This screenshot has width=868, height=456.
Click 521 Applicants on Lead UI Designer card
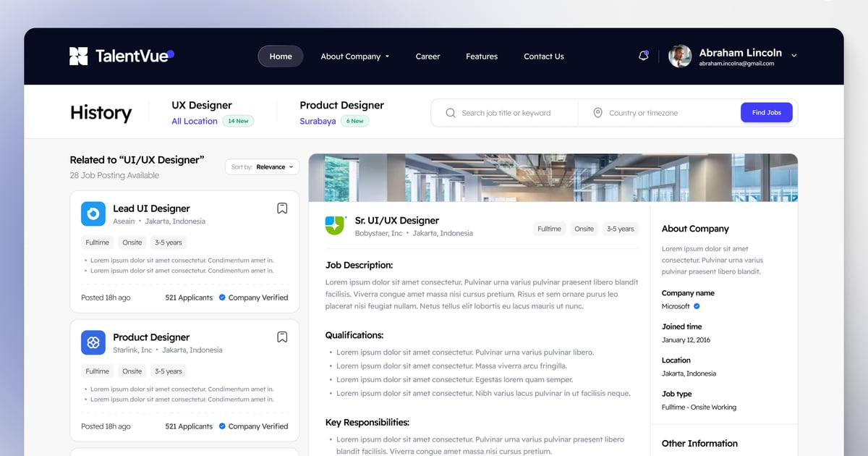click(x=189, y=297)
